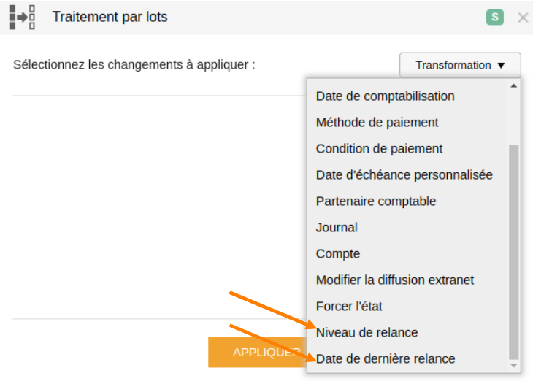This screenshot has height=392, width=533.
Task: Choose the Journal option
Action: [337, 228]
